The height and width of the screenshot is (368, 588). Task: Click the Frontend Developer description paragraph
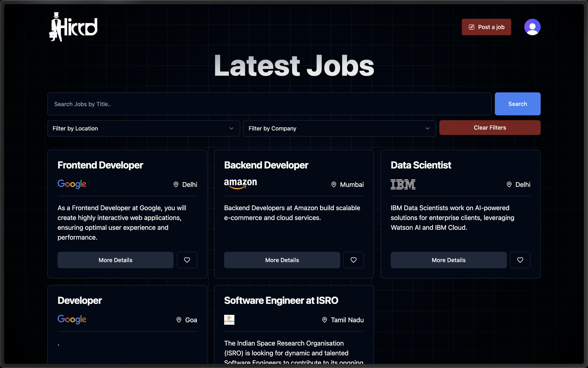(122, 222)
